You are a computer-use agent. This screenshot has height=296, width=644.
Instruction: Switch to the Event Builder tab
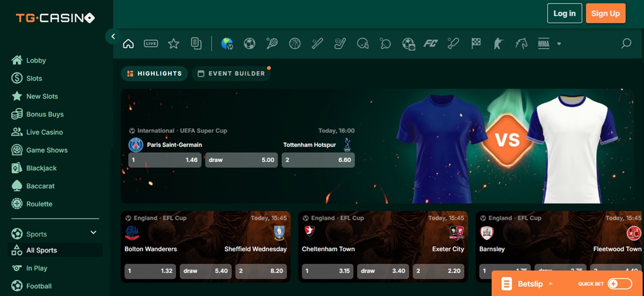(231, 74)
